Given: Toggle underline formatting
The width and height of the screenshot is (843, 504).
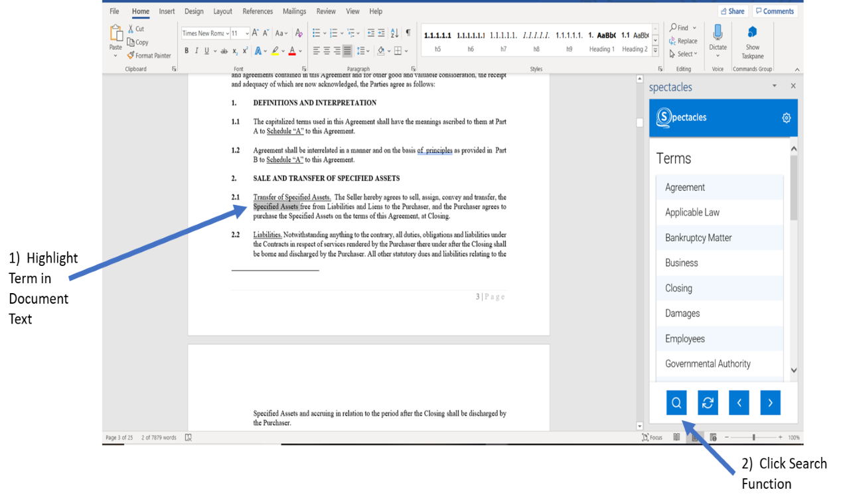Looking at the screenshot, I should [x=206, y=51].
